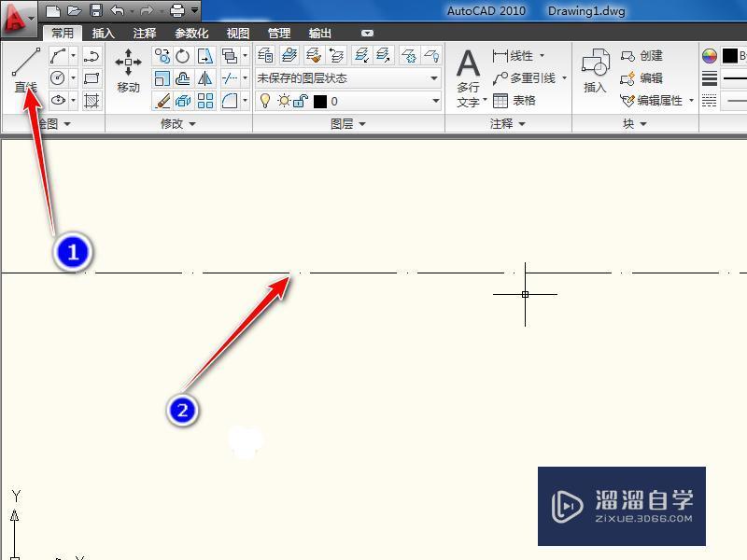The height and width of the screenshot is (560, 747).
Task: Switch to the 视图 ribbon tab
Action: [x=238, y=34]
